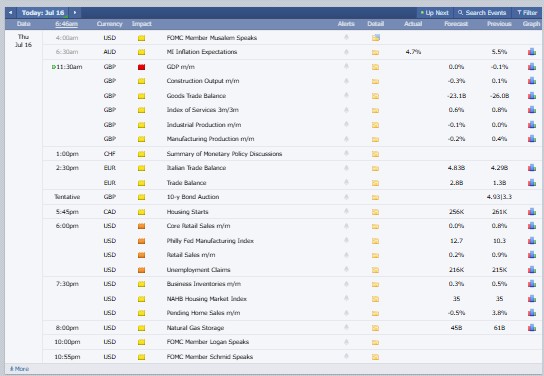The height and width of the screenshot is (376, 544).
Task: Toggle alert bell for Natural Gas Storage
Action: point(346,327)
